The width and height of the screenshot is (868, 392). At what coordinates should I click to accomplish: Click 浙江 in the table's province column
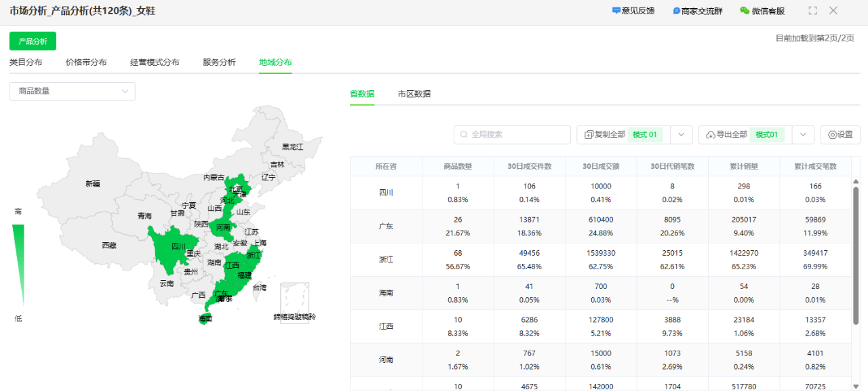[386, 260]
